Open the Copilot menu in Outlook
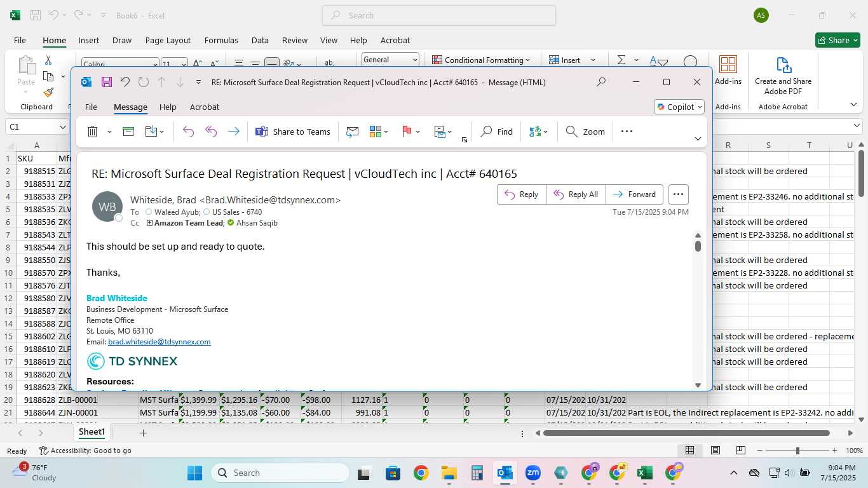This screenshot has height=488, width=868. click(x=679, y=107)
